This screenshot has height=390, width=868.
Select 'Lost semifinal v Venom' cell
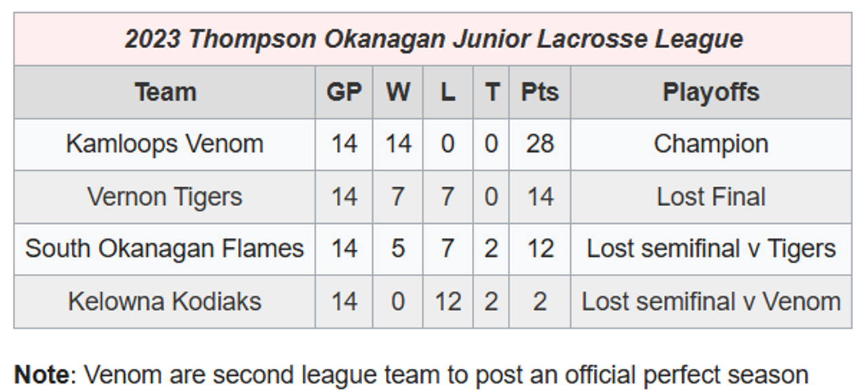click(711, 301)
